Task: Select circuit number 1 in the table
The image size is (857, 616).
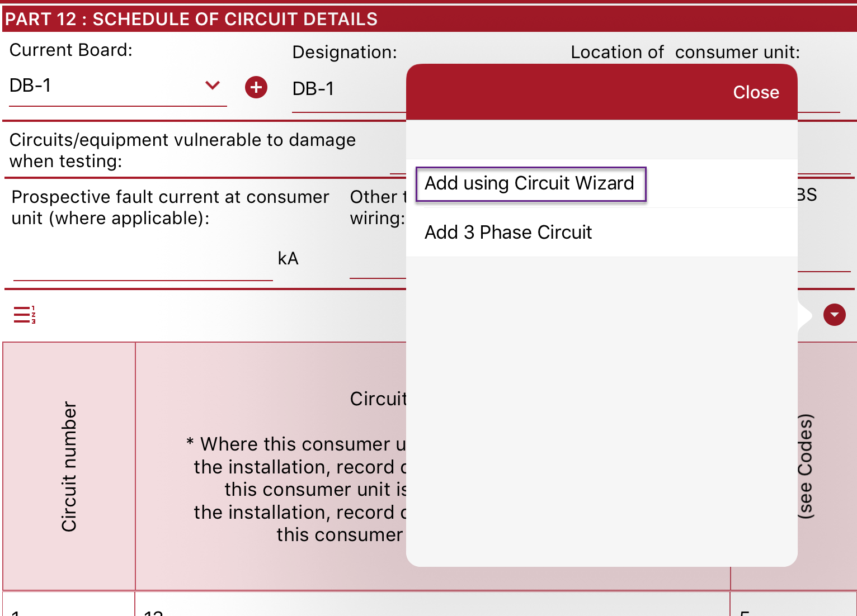Action: pos(67,609)
